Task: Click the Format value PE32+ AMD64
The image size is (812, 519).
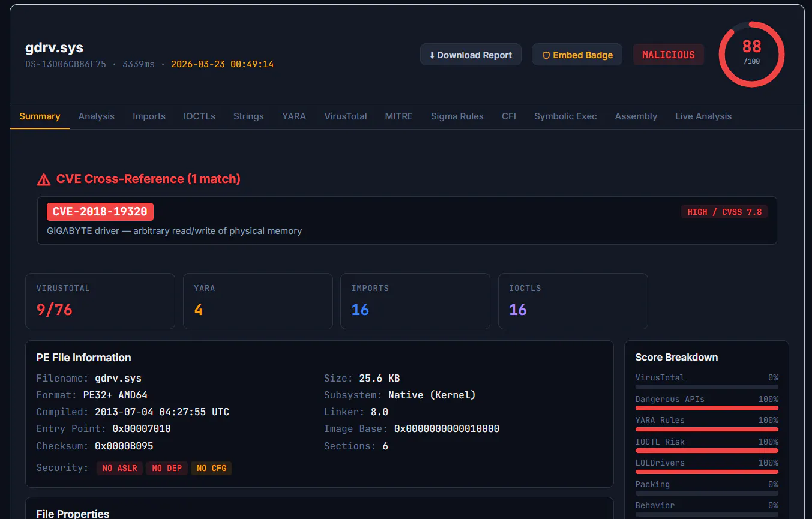Action: [x=115, y=395]
